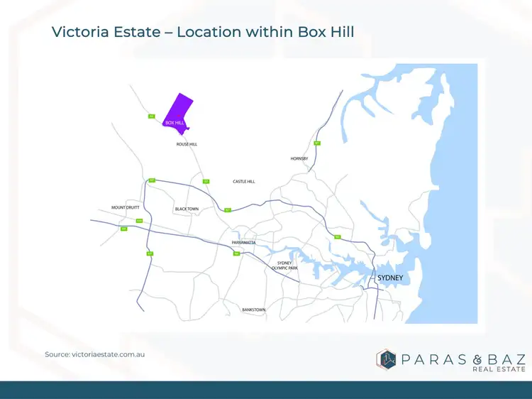Viewport: 532px width, 399px height.
Task: Click the green road badge near Hornsby
Action: 317,143
